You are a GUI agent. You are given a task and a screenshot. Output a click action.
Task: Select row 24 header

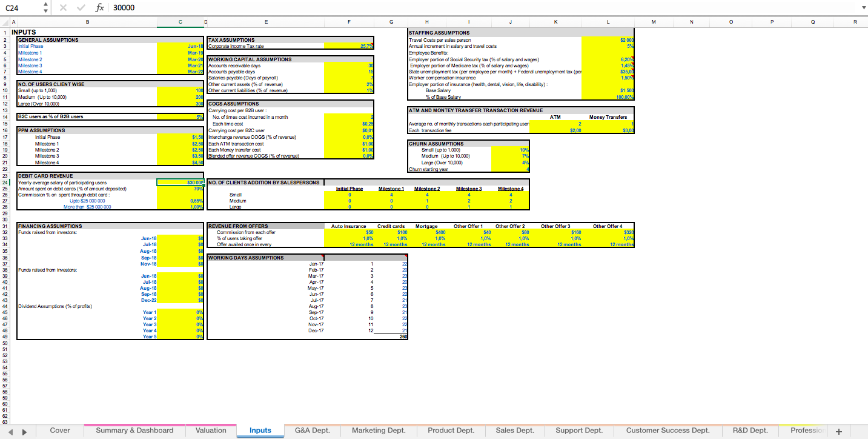[x=5, y=181]
